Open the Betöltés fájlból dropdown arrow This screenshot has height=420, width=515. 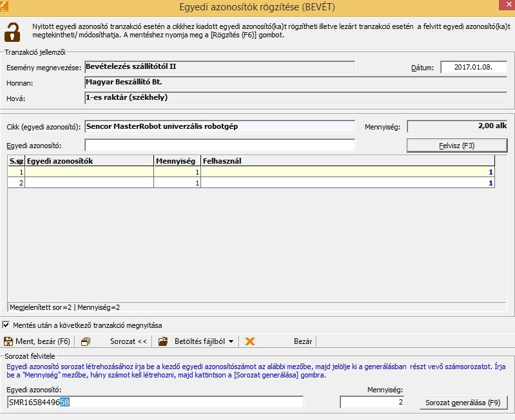(x=231, y=341)
